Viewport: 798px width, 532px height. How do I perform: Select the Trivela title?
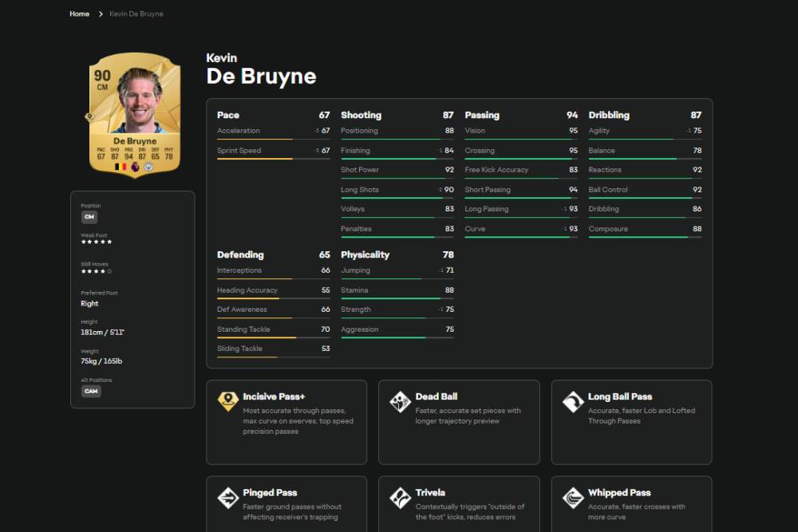(430, 493)
